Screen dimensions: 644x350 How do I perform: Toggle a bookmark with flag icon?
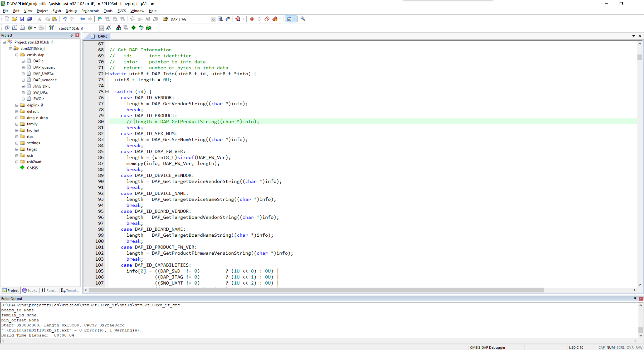coord(100,19)
